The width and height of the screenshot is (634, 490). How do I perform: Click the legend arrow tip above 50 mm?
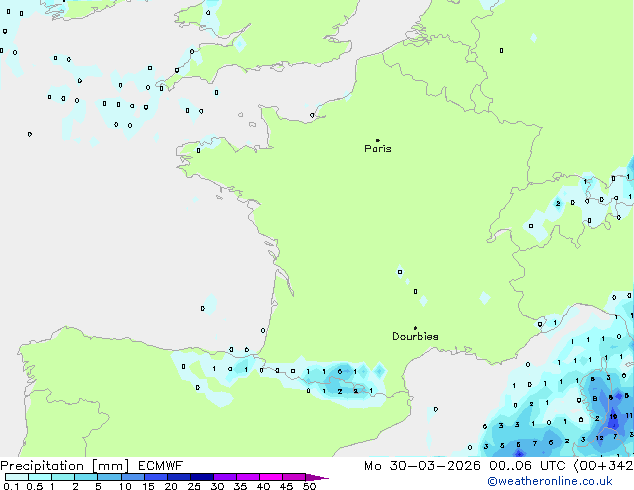317,477
